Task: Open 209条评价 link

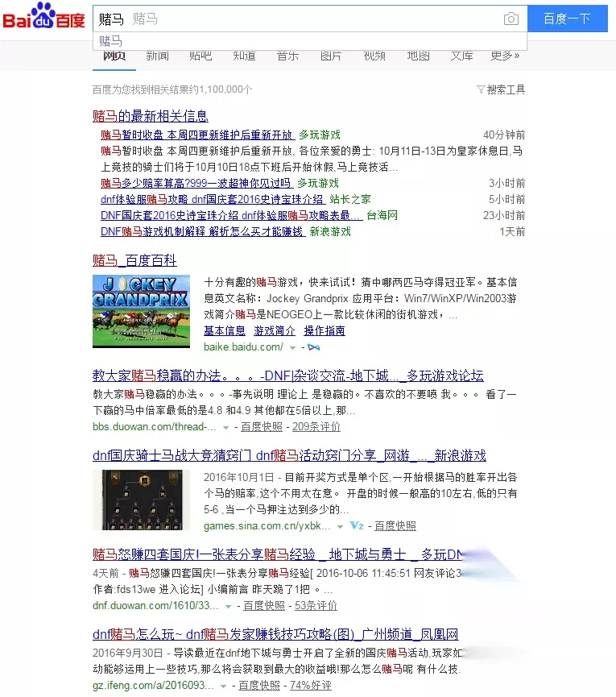Action: click(x=316, y=427)
